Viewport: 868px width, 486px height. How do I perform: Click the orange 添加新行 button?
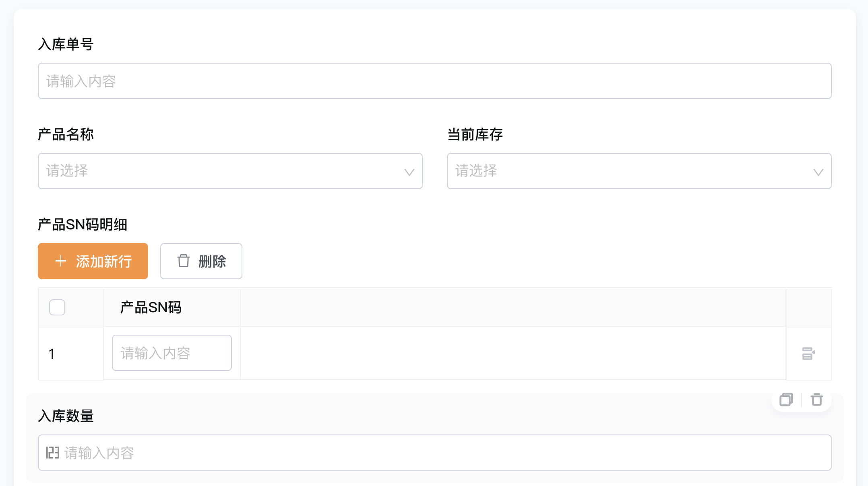tap(93, 261)
